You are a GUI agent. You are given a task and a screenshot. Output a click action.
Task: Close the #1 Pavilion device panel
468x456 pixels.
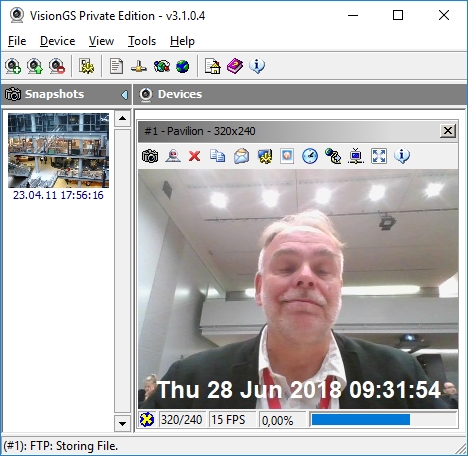coord(448,131)
